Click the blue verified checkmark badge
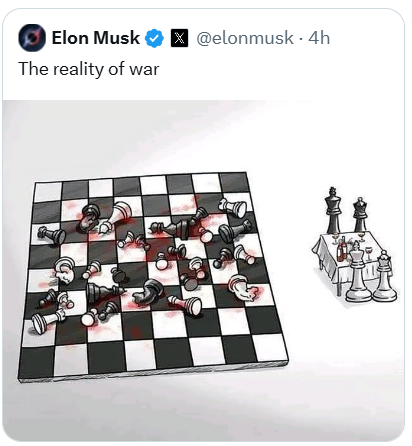412x446 pixels. 154,38
